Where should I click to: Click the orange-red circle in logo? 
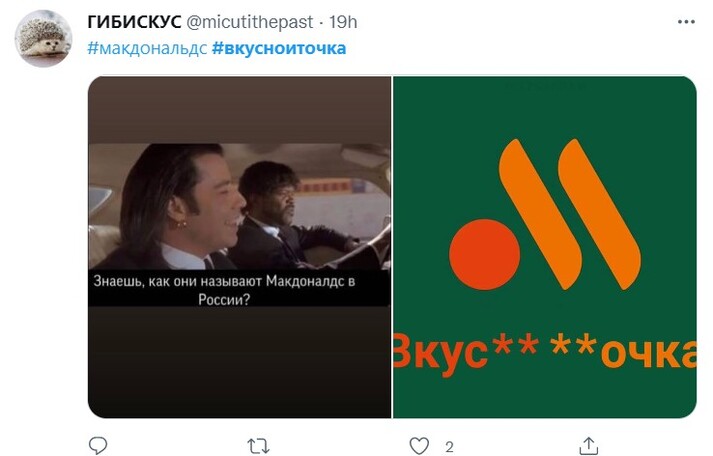point(484,255)
